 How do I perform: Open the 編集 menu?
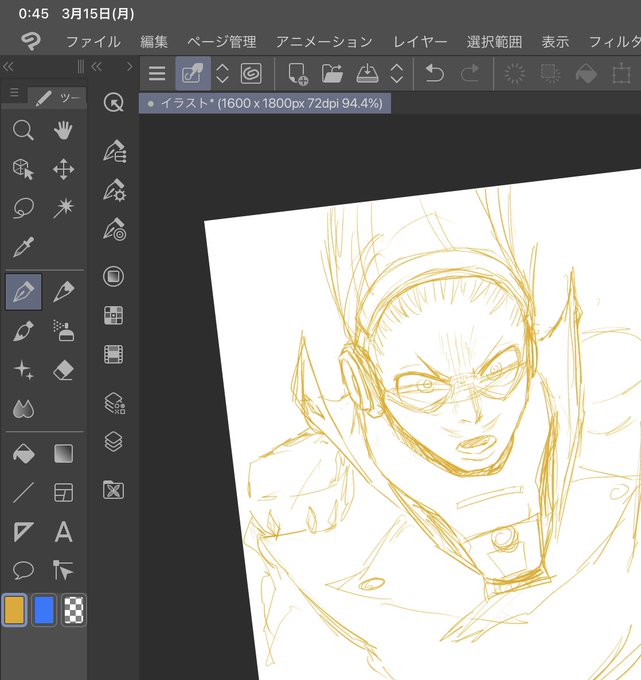154,42
